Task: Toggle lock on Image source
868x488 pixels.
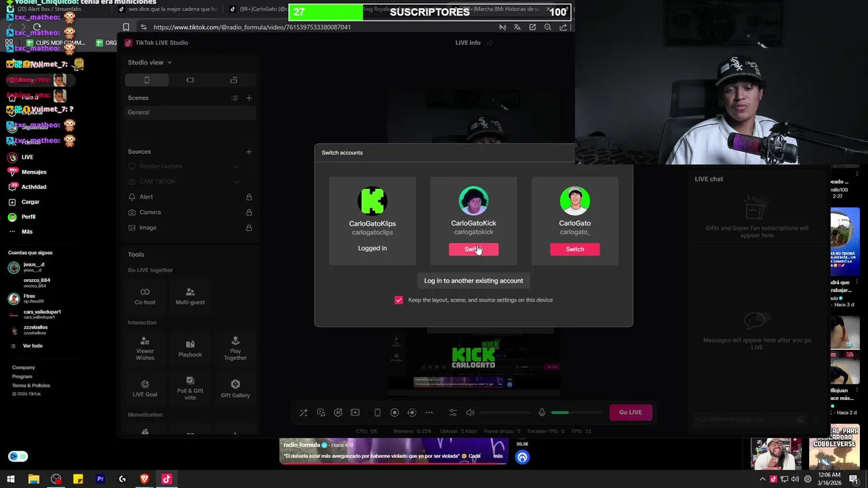Action: (249, 228)
